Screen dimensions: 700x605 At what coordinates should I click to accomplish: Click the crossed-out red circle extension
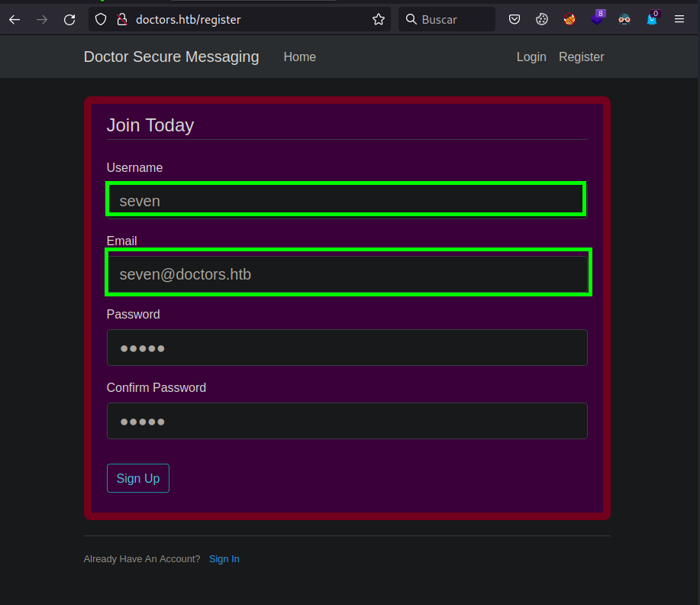tap(569, 20)
